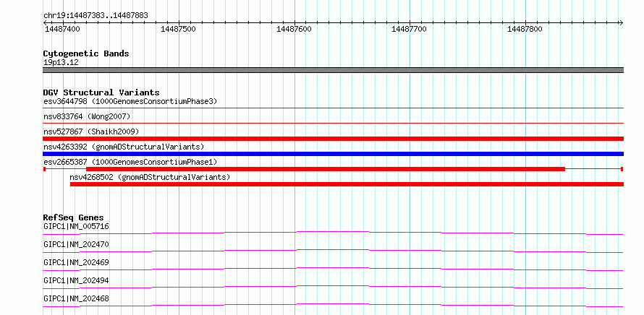The image size is (644, 315).
Task: Click ruler position 14487500
Action: (x=178, y=29)
